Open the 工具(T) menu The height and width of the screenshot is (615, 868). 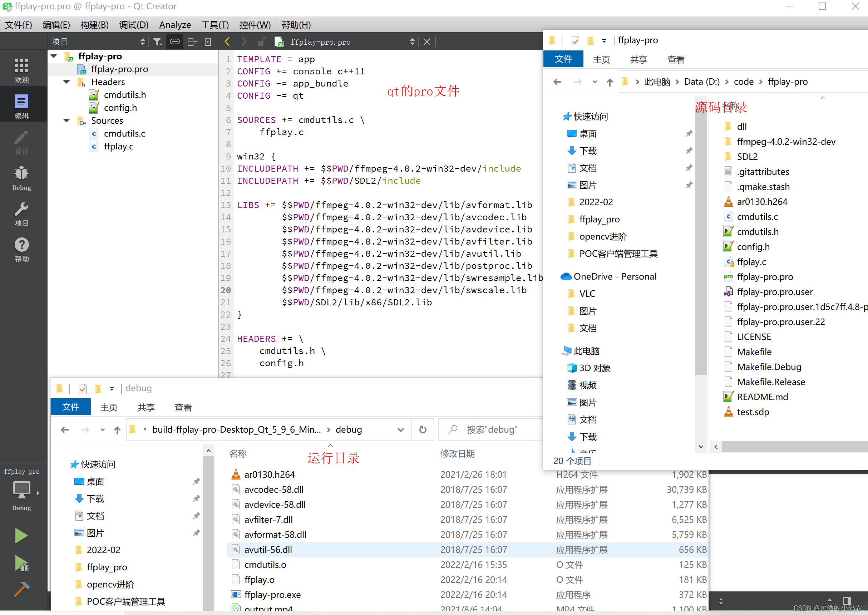pos(215,25)
